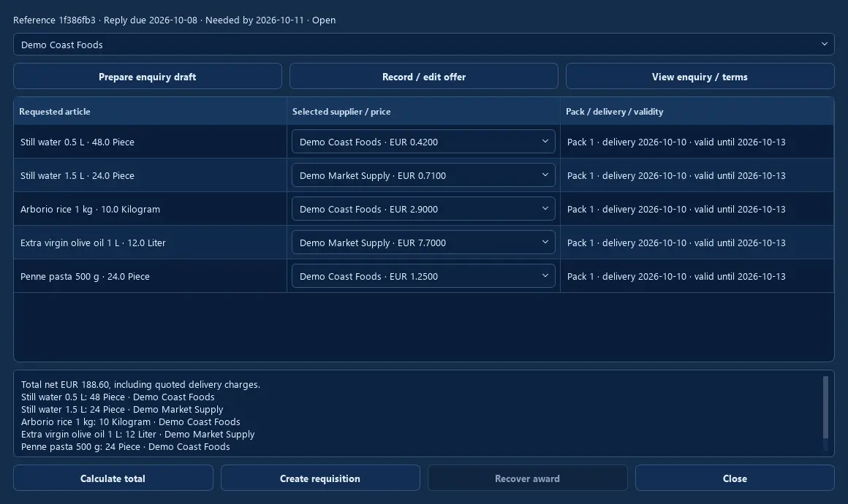Expand supplier dropdown for Arborio rice 1 kg
Screen dimensions: 848x504
tap(423, 208)
